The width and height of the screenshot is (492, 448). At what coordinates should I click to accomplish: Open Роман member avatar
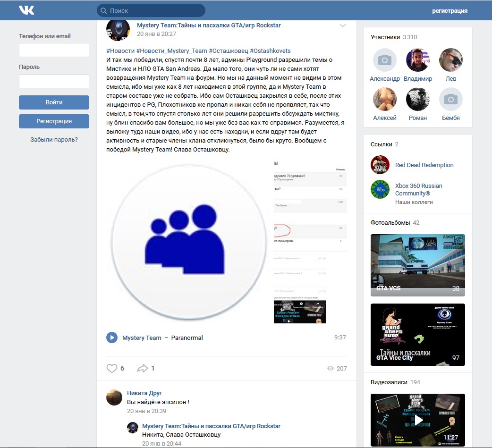[418, 99]
